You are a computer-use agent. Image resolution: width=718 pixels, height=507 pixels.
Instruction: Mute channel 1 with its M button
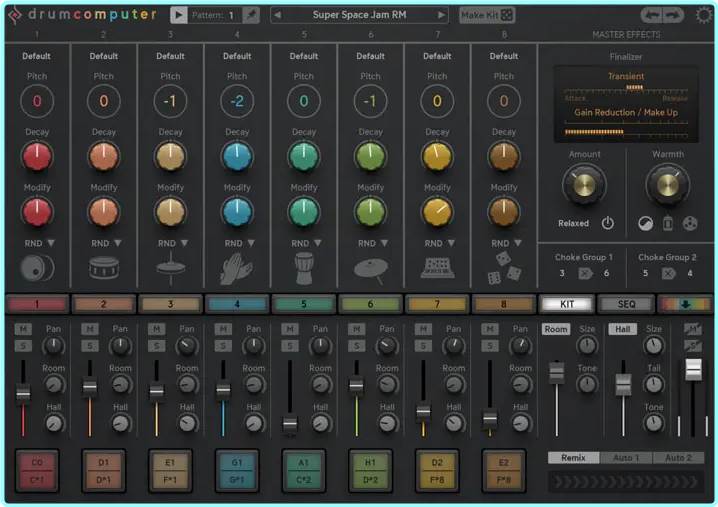[23, 329]
